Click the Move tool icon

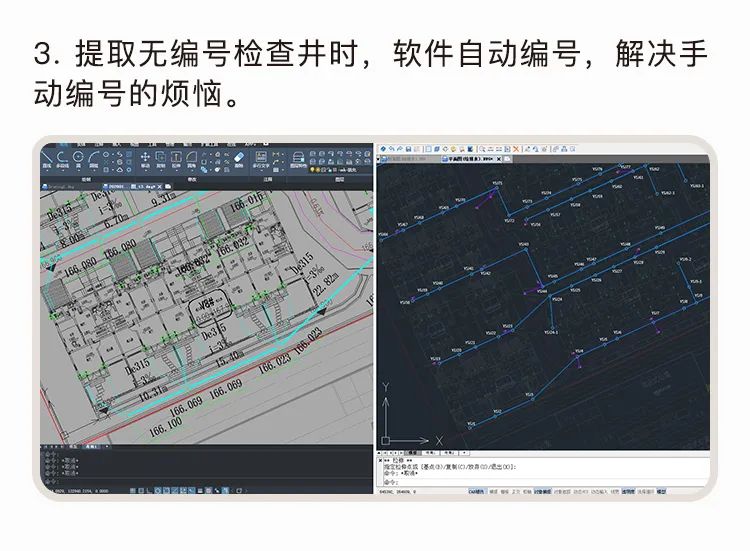(145, 158)
